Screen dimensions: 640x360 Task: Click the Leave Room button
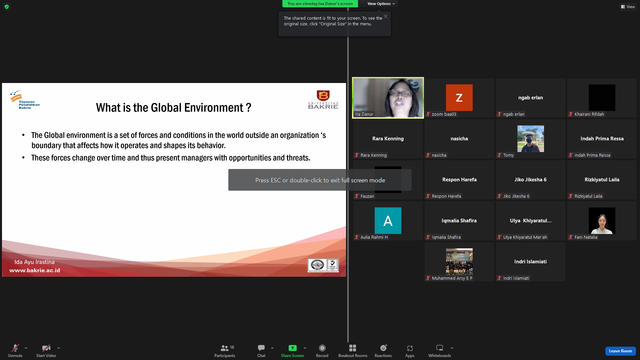tap(620, 351)
